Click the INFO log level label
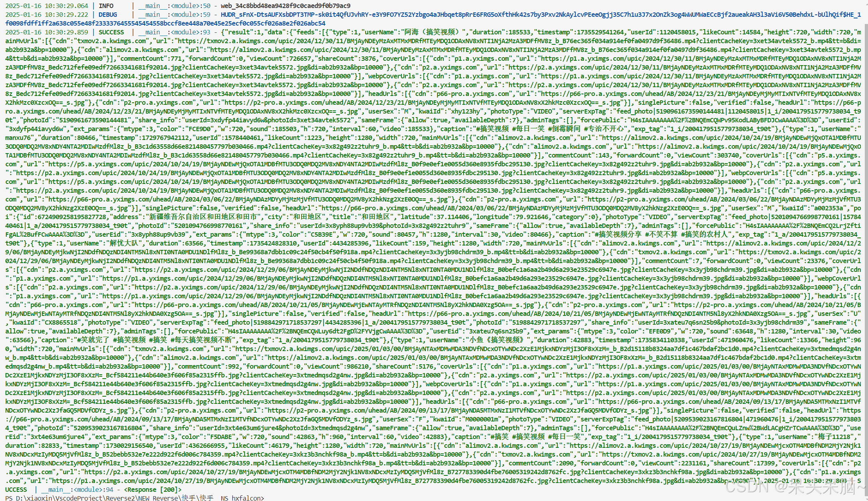The height and width of the screenshot is (501, 868). point(106,6)
